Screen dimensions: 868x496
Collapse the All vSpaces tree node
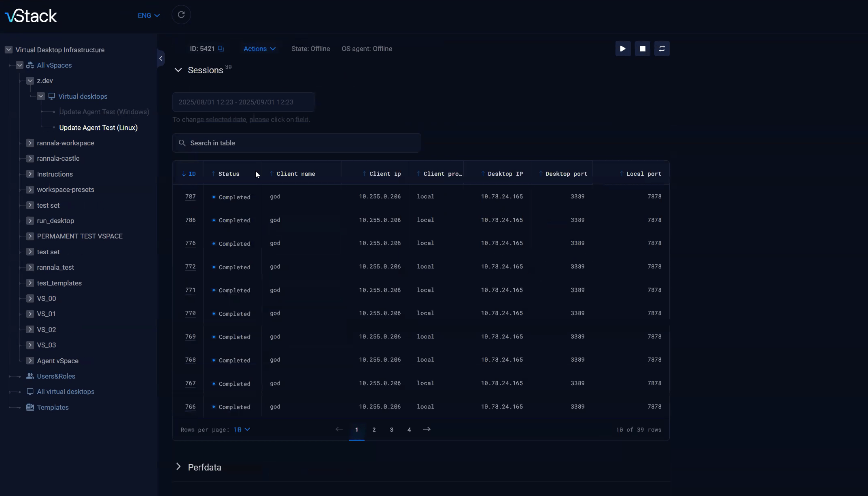tap(19, 65)
